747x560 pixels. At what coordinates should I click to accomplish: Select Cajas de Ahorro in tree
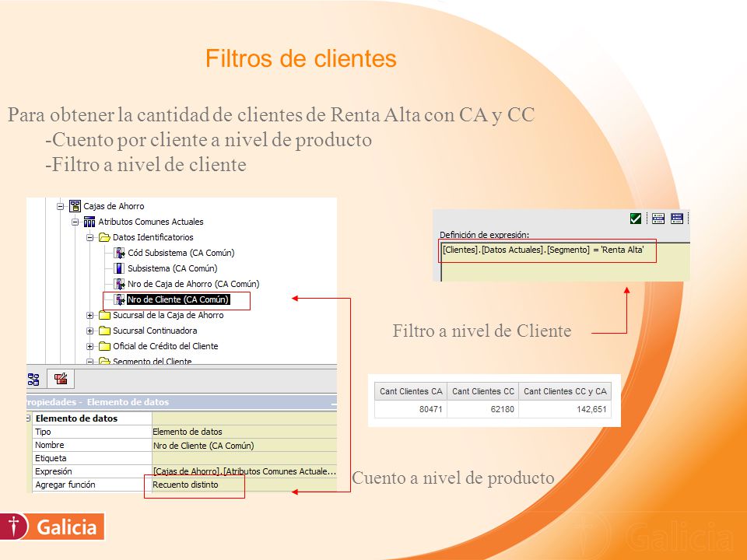point(114,206)
